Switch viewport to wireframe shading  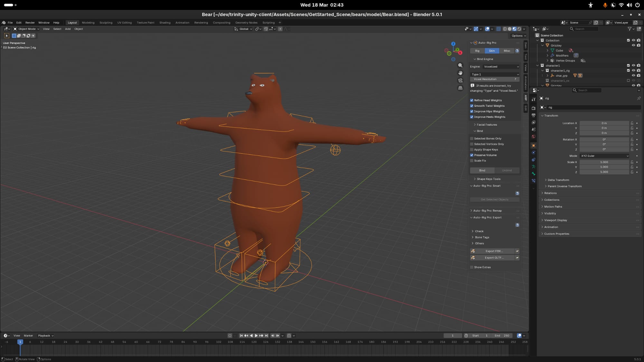click(505, 29)
